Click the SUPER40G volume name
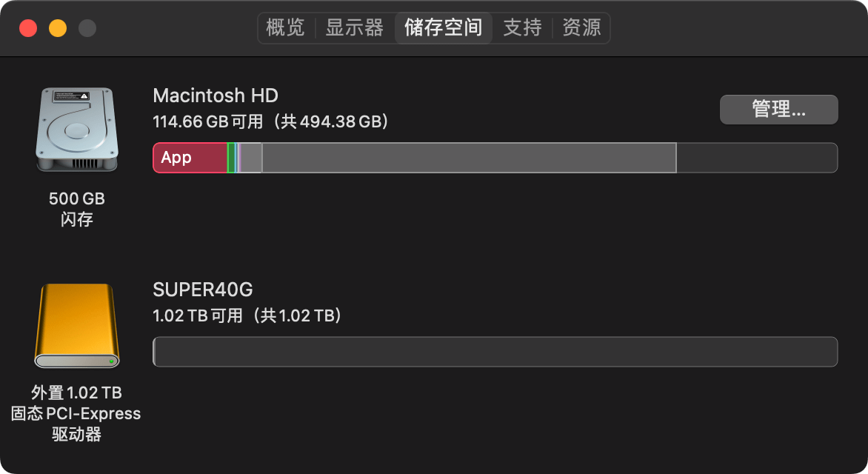 (x=203, y=290)
